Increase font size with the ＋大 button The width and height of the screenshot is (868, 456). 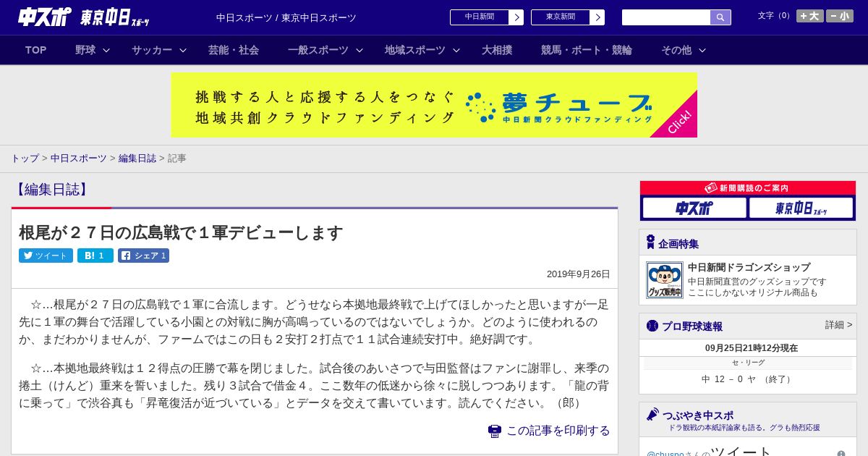[809, 16]
